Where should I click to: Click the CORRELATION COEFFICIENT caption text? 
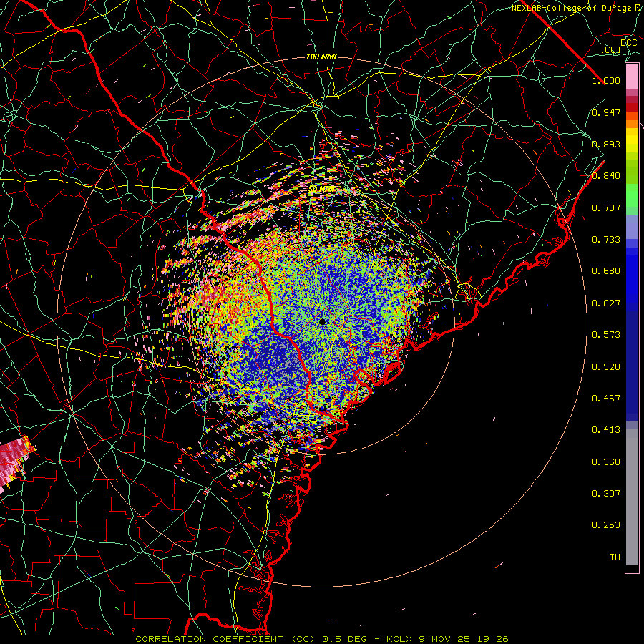pyautogui.click(x=210, y=639)
